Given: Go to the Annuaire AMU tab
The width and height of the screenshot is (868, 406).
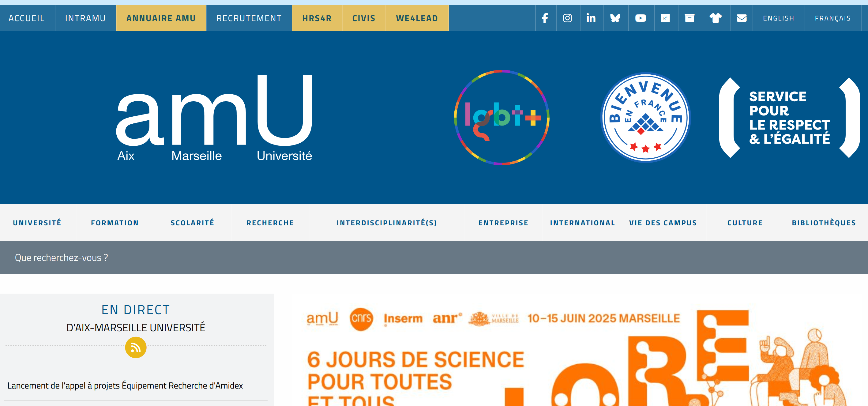Looking at the screenshot, I should (161, 18).
